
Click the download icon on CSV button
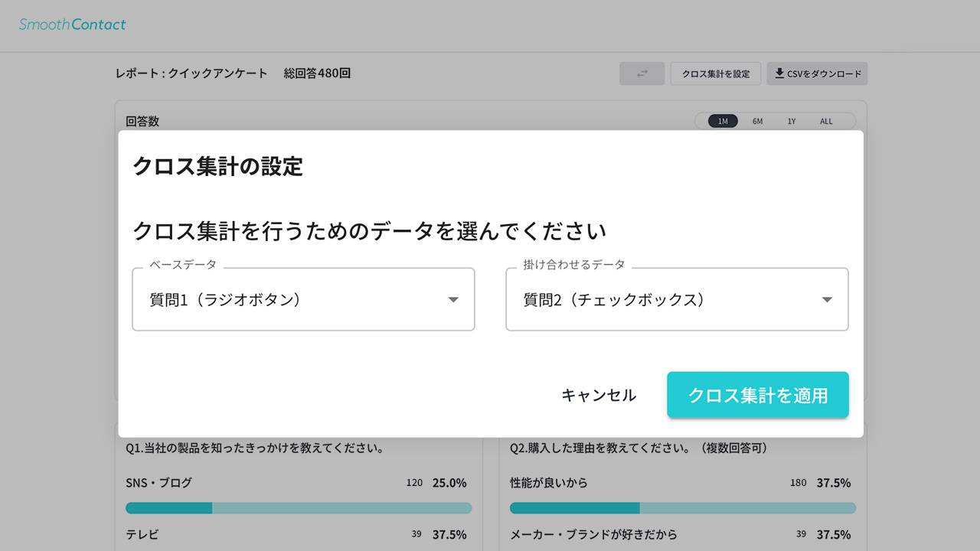point(779,73)
